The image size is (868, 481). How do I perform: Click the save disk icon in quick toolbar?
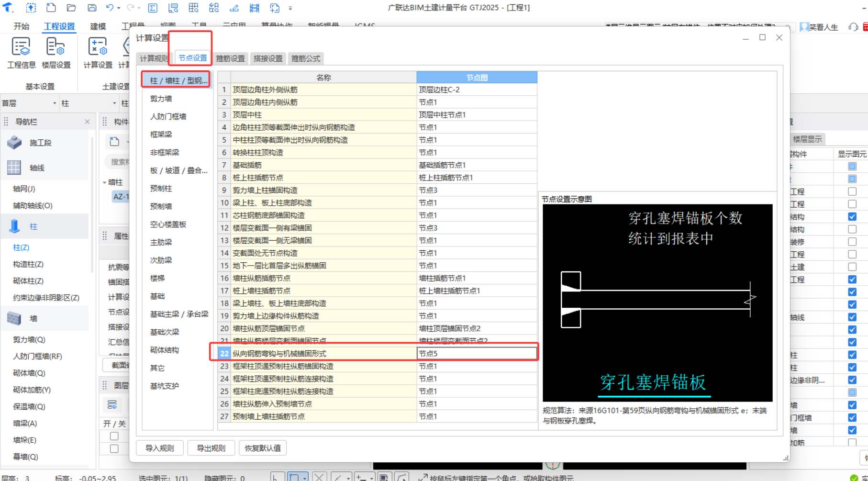[92, 8]
